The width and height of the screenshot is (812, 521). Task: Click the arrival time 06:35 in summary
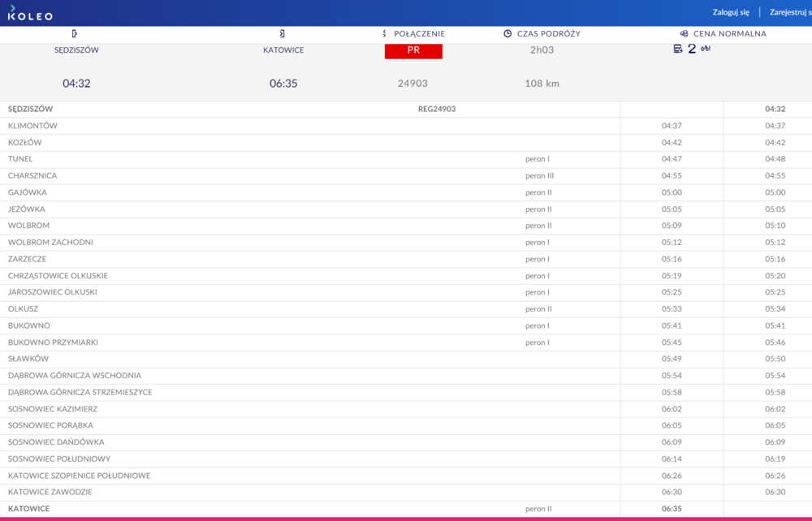click(283, 84)
